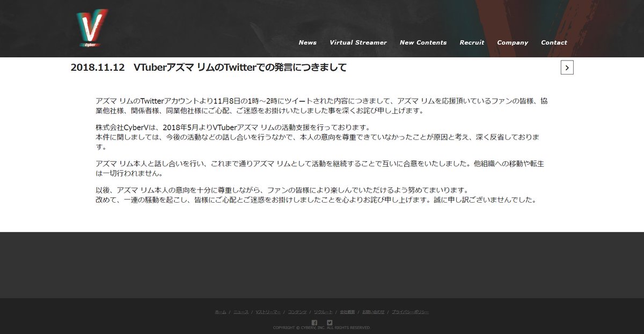The image size is (644, 334).
Task: Click footer link 会社概要
Action: coord(347,312)
